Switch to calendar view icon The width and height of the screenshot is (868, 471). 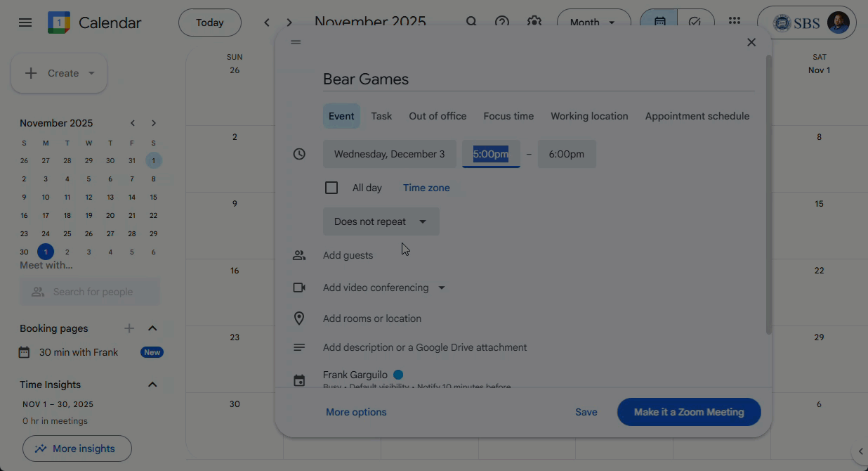(x=659, y=22)
